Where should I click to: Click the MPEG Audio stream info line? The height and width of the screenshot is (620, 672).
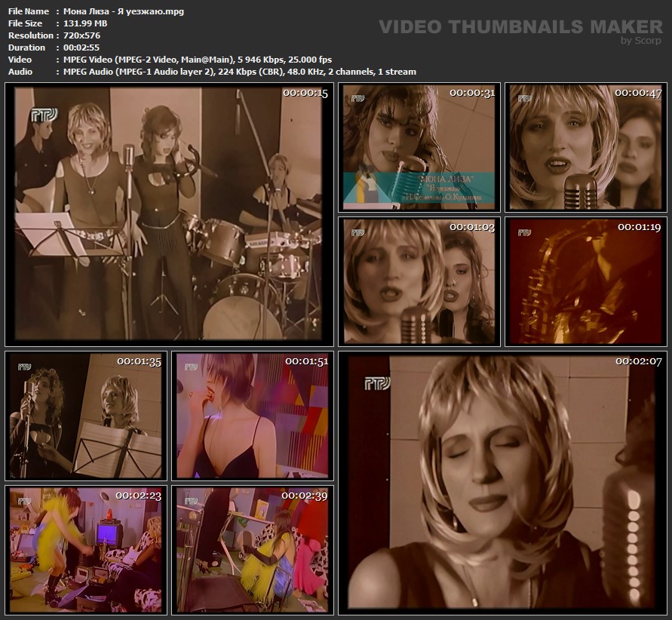click(235, 72)
